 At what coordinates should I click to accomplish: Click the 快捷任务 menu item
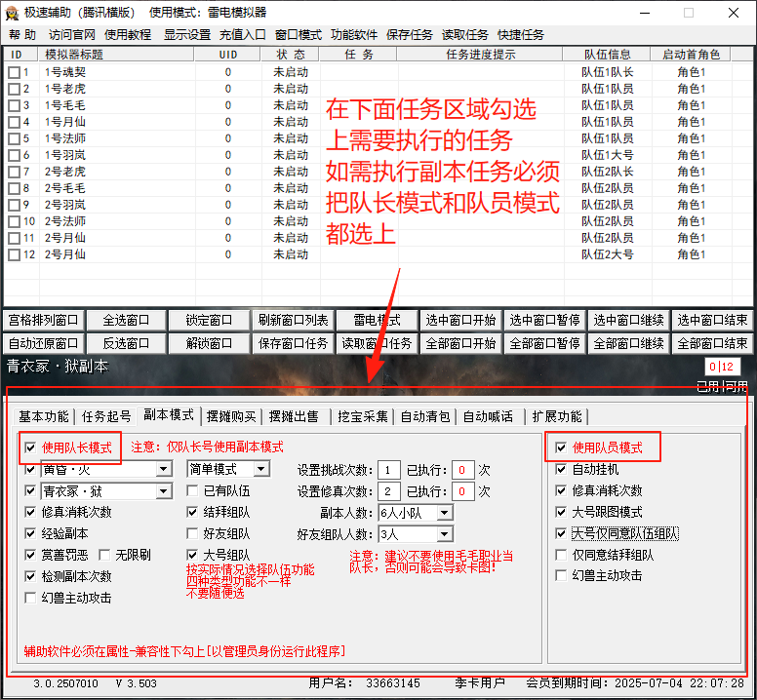[521, 35]
